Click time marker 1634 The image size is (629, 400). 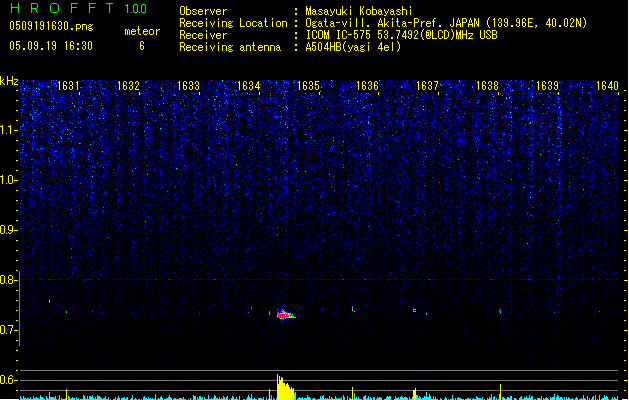pos(248,86)
